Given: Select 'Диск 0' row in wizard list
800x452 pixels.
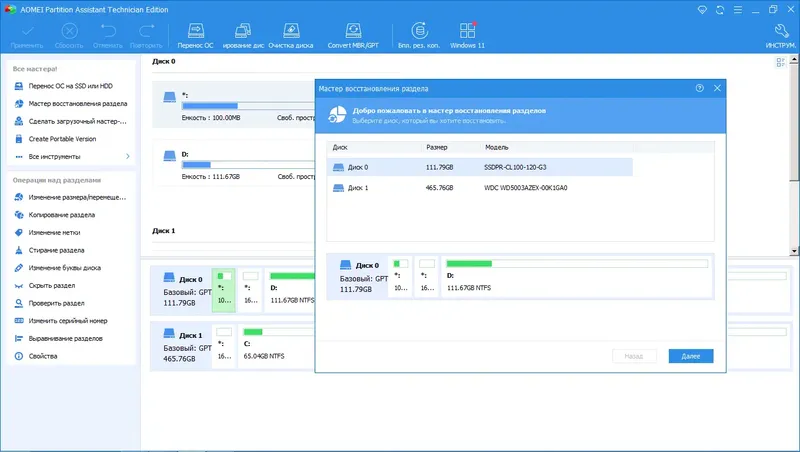Looking at the screenshot, I should pyautogui.click(x=480, y=167).
